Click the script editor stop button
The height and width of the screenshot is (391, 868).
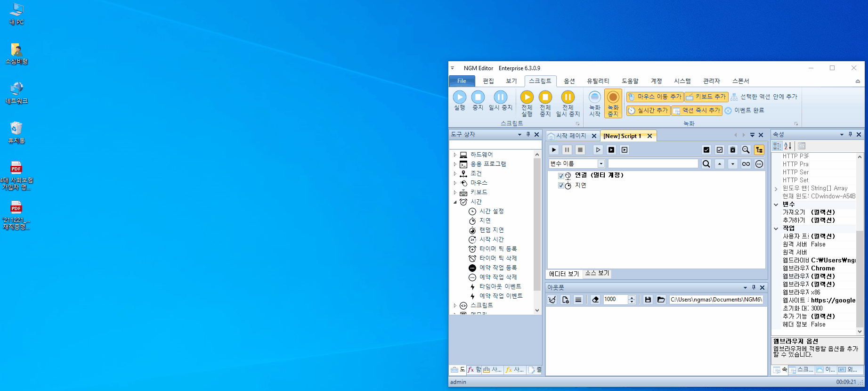click(x=580, y=150)
